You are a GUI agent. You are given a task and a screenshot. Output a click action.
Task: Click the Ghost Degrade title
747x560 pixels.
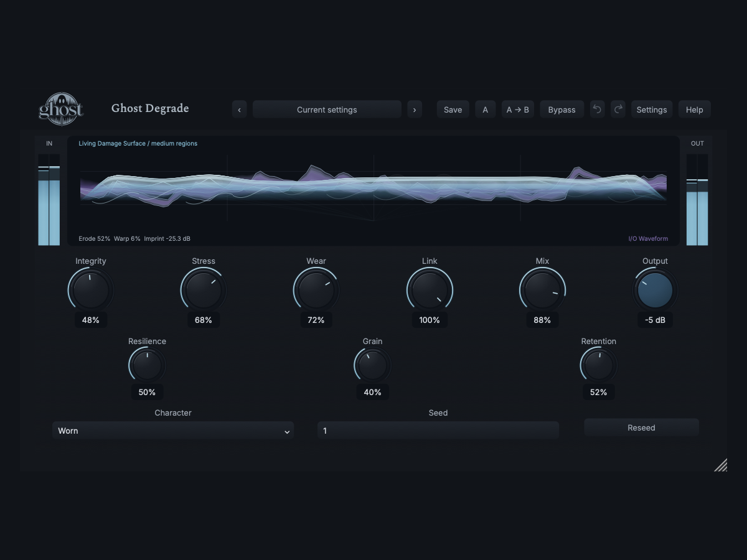[150, 108]
